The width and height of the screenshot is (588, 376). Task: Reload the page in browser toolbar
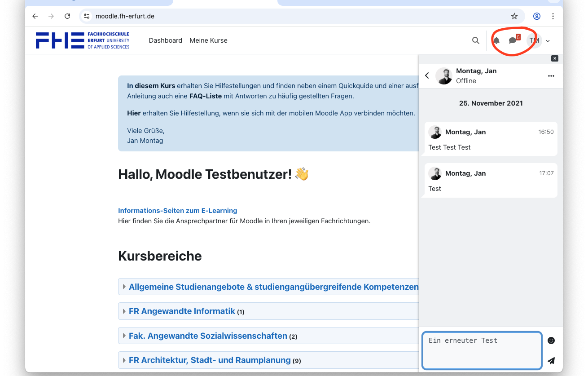67,16
